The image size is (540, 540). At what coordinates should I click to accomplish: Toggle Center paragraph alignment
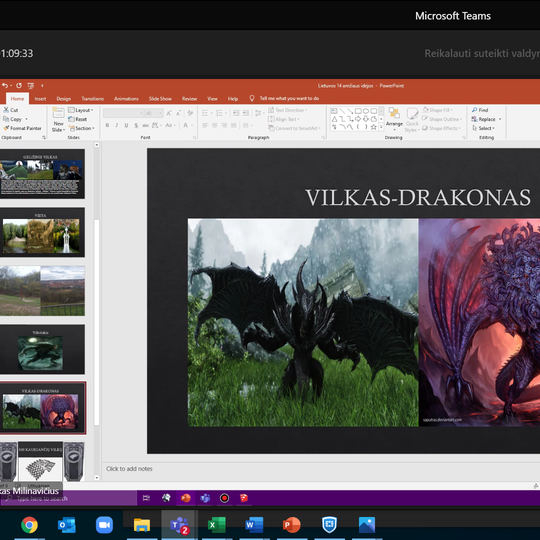[x=215, y=125]
